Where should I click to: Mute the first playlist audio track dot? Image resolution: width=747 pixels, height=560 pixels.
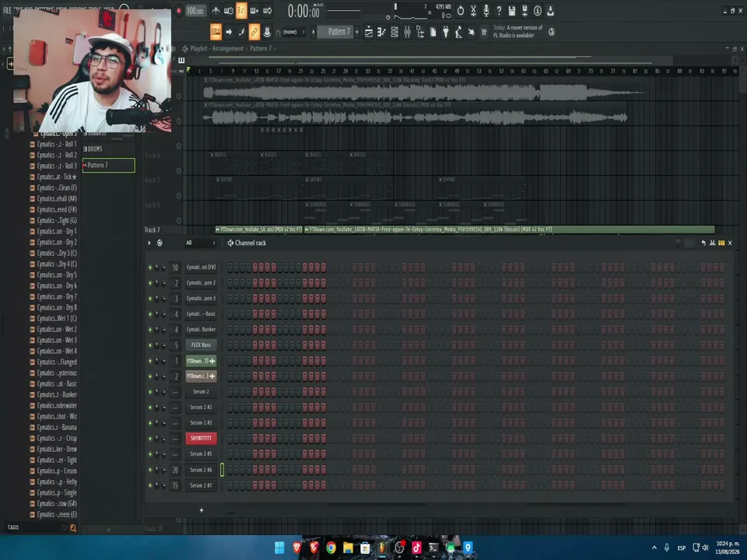click(179, 96)
